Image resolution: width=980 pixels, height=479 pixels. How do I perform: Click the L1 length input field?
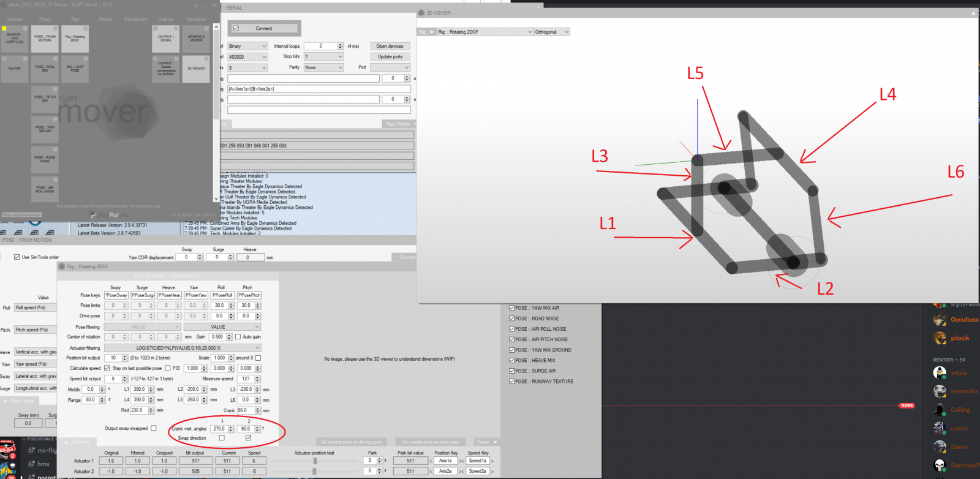142,390
